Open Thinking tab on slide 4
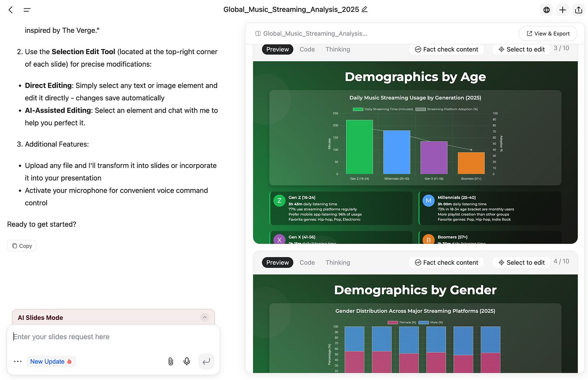This screenshot has width=588, height=380. point(338,262)
